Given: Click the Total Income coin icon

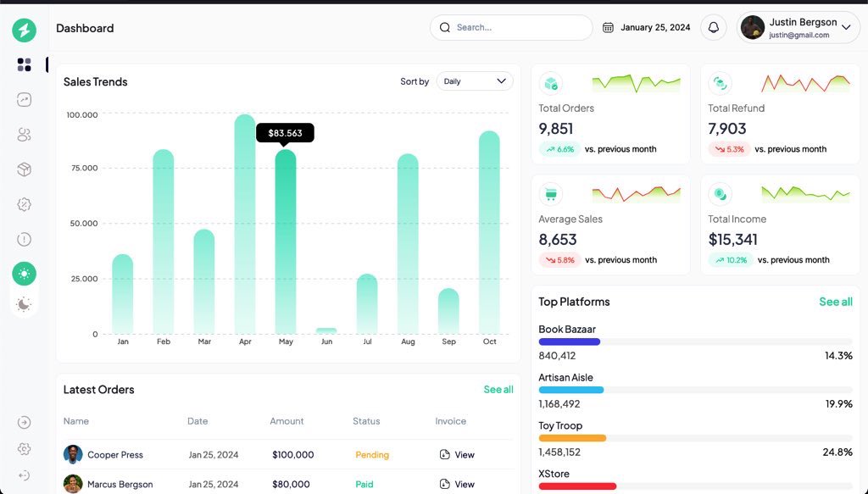Looking at the screenshot, I should pyautogui.click(x=720, y=193).
